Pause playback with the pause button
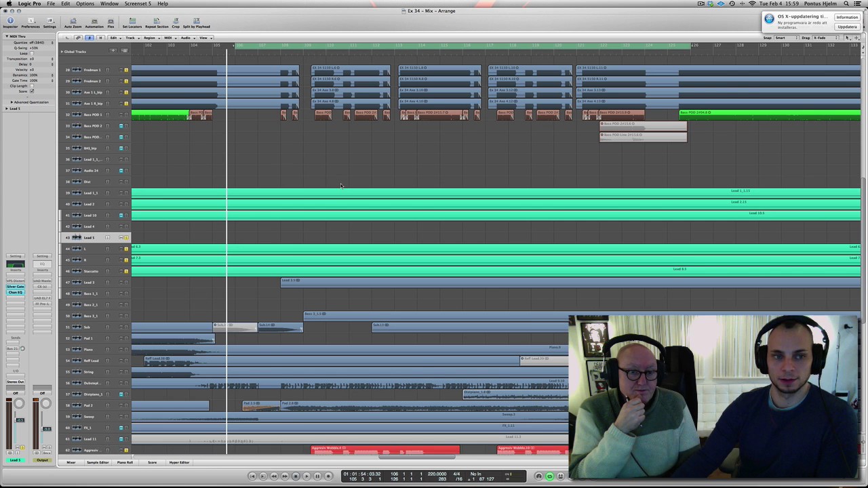 [317, 476]
